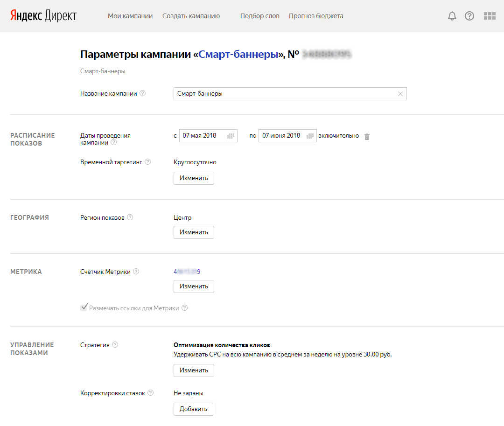Click Добавить for bid adjustments
Screen dimensions: 504x426
click(193, 409)
